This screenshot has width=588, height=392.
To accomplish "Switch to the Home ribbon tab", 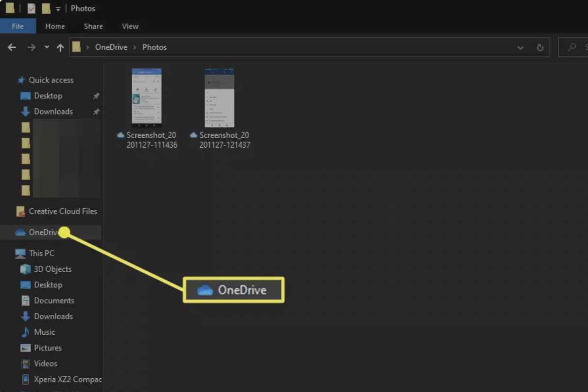I will 55,27.
